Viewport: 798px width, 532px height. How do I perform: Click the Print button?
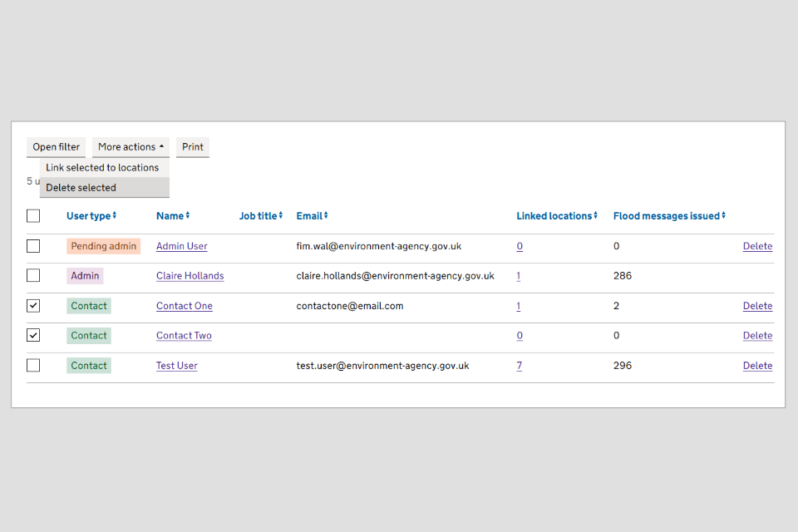(193, 147)
